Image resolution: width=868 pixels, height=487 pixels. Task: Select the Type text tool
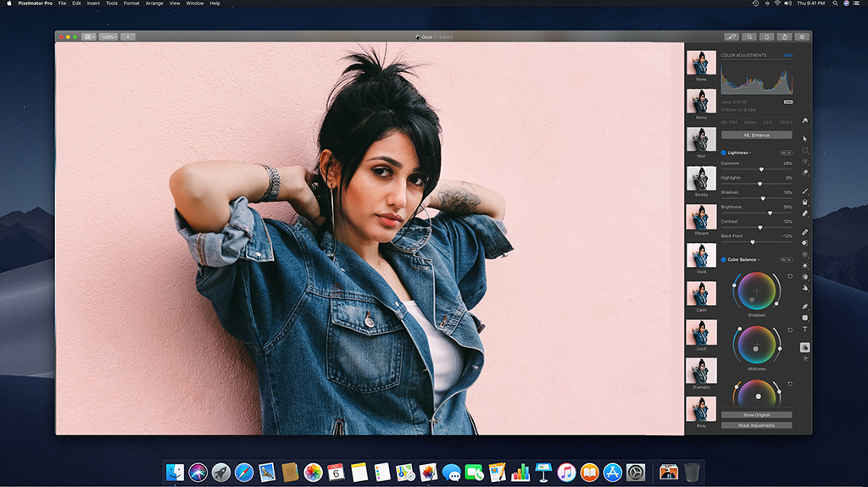pyautogui.click(x=805, y=329)
